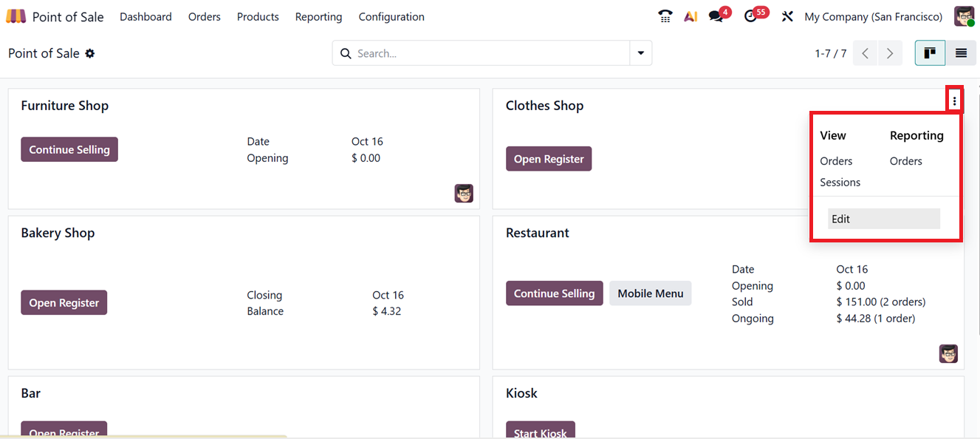Expand the search options dropdown arrow
This screenshot has height=439, width=980.
(640, 53)
